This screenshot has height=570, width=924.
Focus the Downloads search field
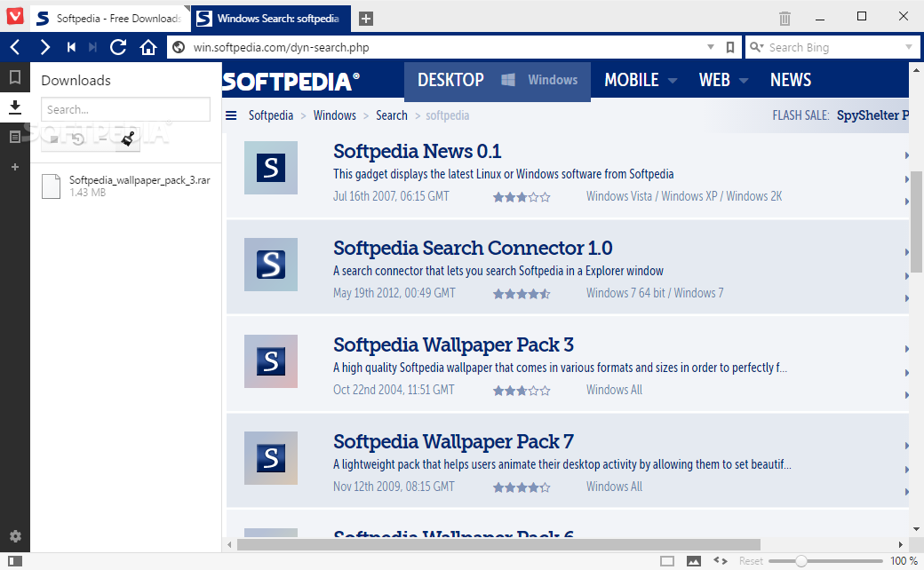click(125, 109)
